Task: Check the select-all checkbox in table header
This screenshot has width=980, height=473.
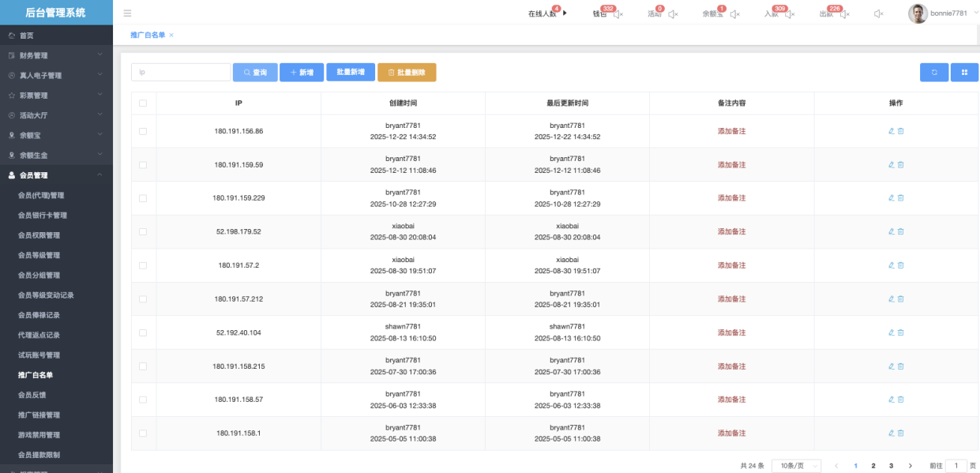Action: pos(143,103)
